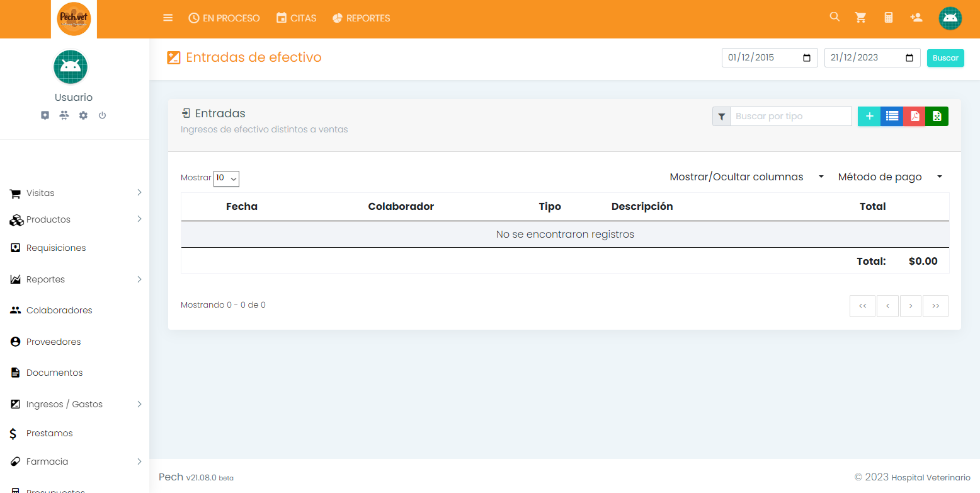980x493 pixels.
Task: Open Mostrar/Ocultar columnas dropdown
Action: pos(746,177)
